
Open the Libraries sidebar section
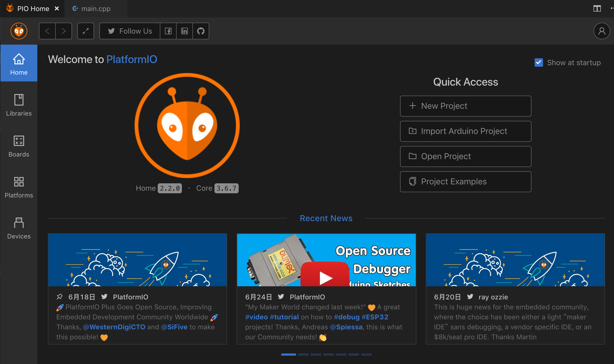pyautogui.click(x=19, y=105)
